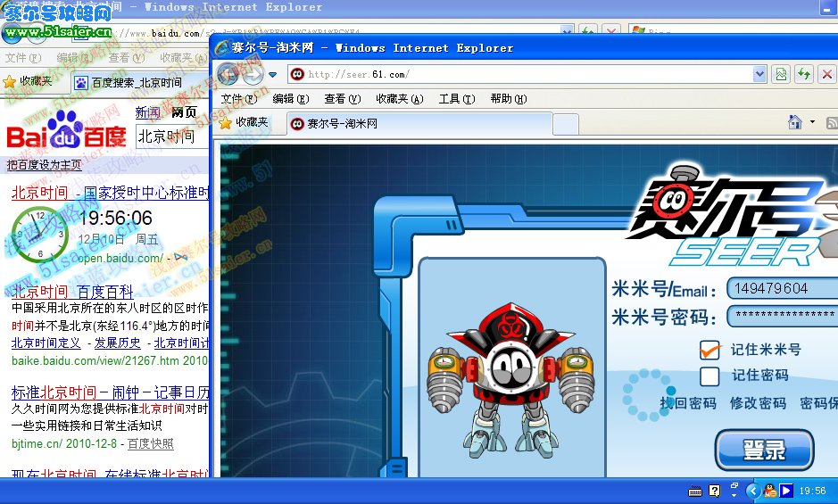
Task: Click the RSS feeds icon
Action: click(x=832, y=123)
